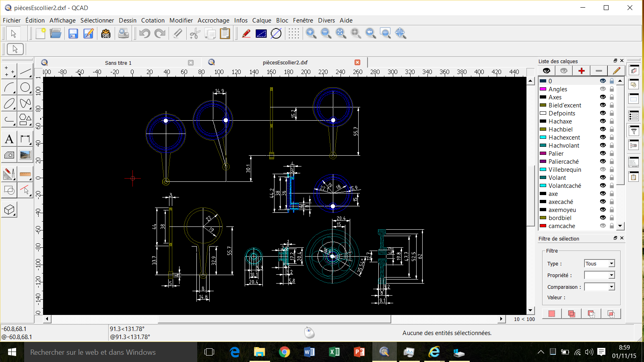Toggle lock on Hachaxe layer
Image resolution: width=644 pixels, height=362 pixels.
[x=612, y=121]
